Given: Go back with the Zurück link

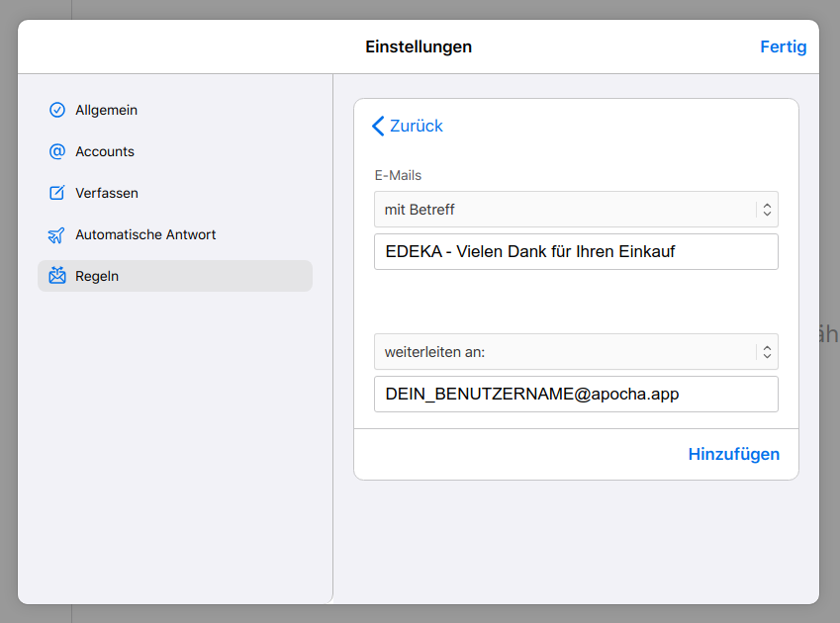Looking at the screenshot, I should click(408, 127).
